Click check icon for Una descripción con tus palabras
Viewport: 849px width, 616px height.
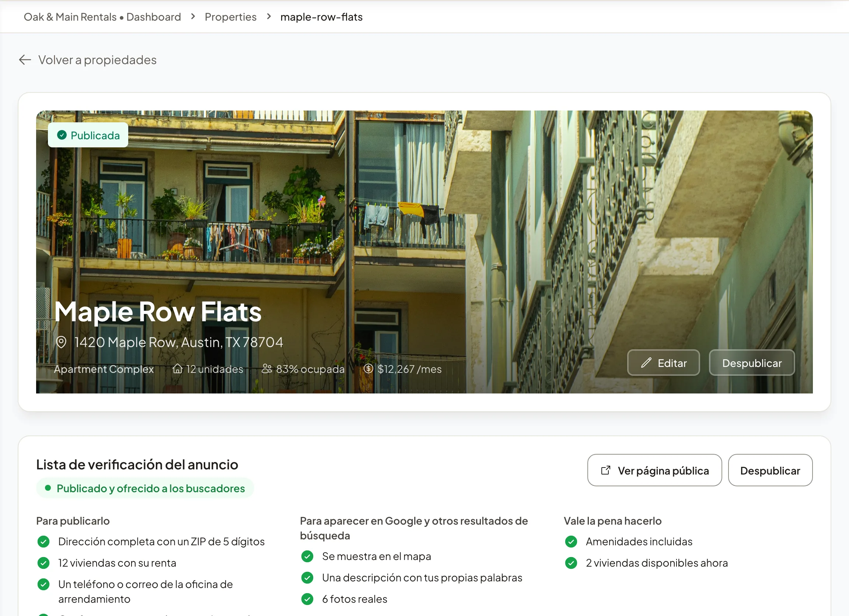point(307,577)
